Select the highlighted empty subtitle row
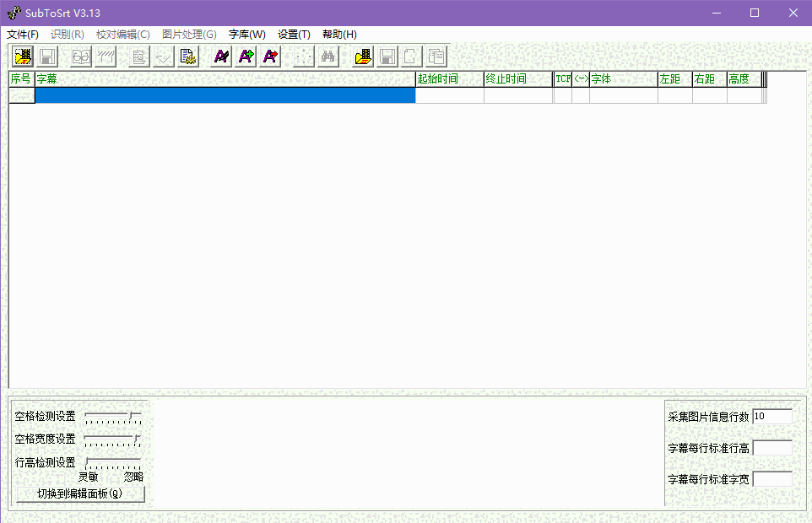This screenshot has width=812, height=523. (x=224, y=94)
